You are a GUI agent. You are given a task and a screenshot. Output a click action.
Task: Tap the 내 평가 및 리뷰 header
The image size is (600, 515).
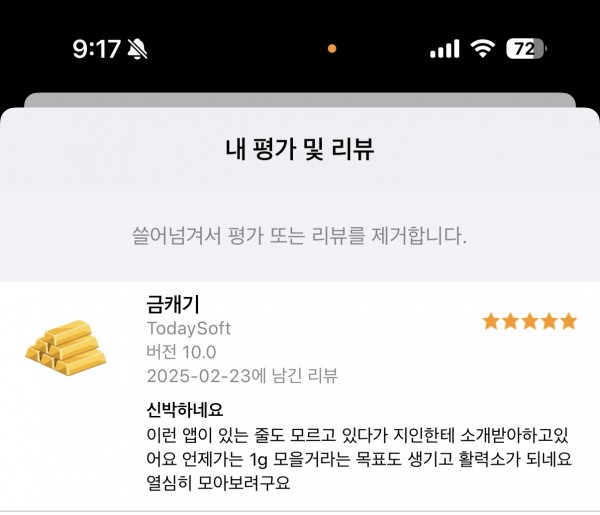coord(300,149)
